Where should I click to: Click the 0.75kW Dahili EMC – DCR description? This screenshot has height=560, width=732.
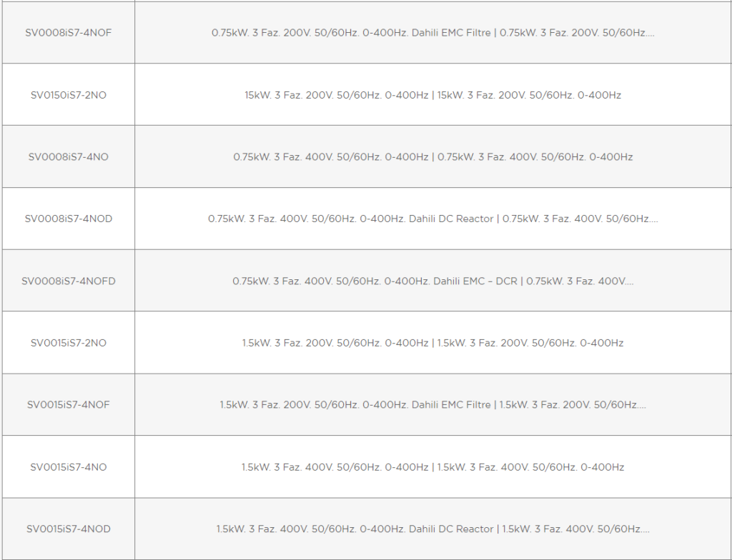point(432,281)
